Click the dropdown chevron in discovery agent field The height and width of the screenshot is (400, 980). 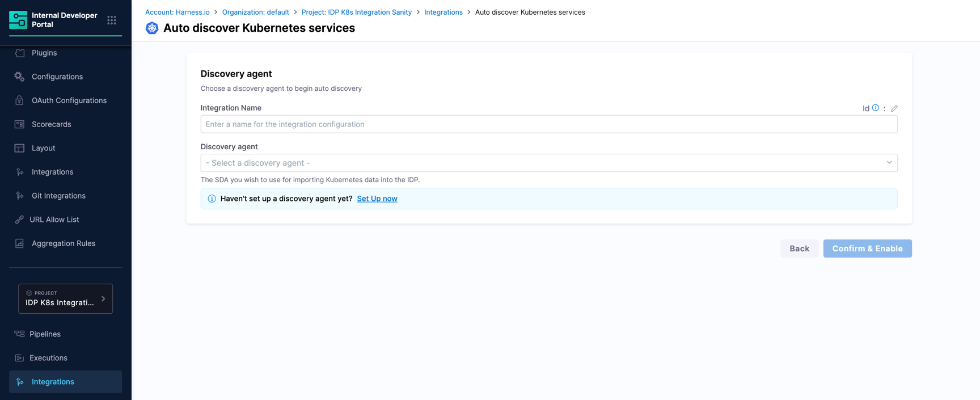coord(889,163)
